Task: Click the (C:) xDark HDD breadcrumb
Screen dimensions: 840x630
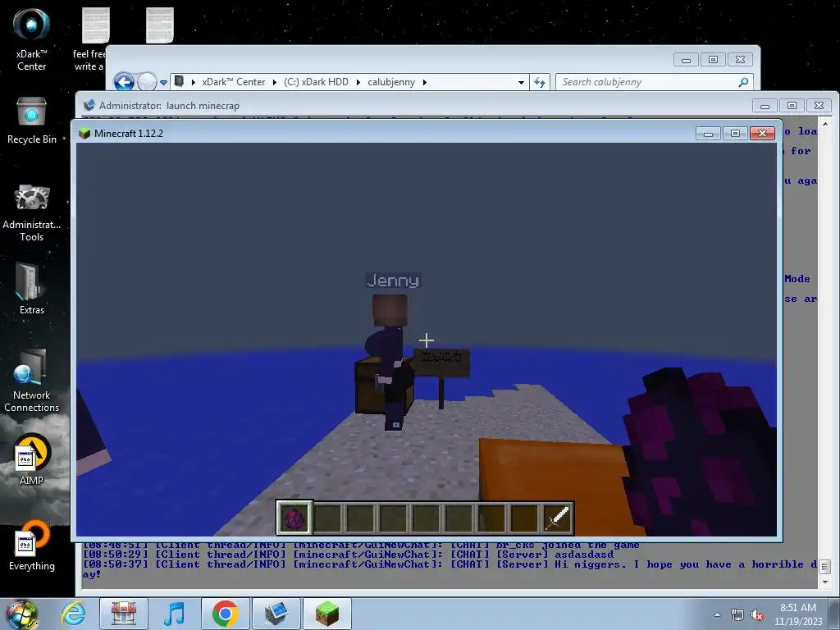Action: coord(316,82)
